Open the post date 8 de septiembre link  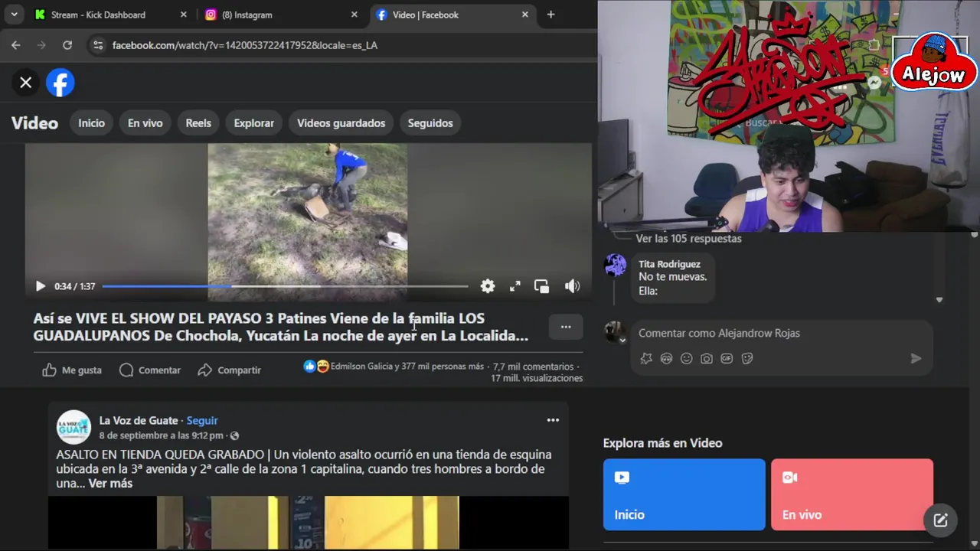point(161,435)
